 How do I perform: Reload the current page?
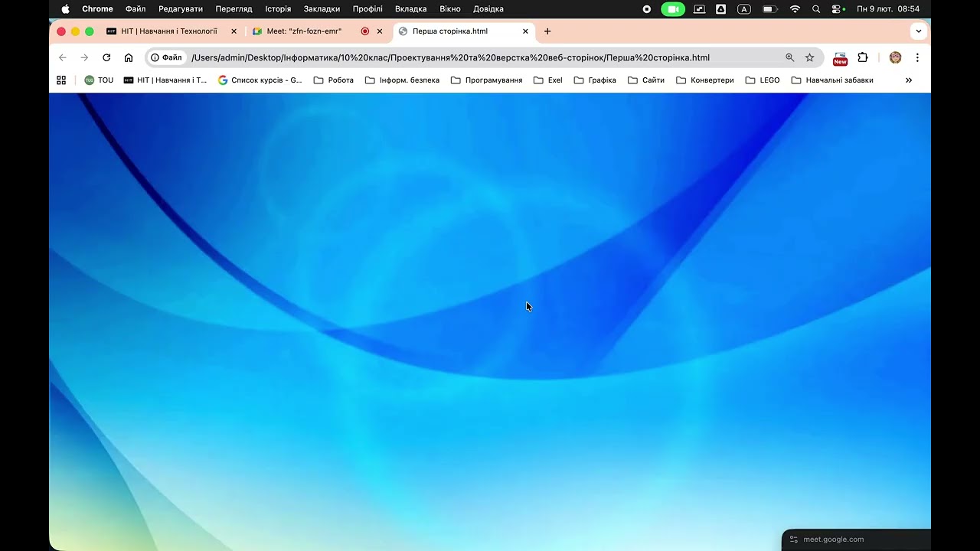point(106,57)
